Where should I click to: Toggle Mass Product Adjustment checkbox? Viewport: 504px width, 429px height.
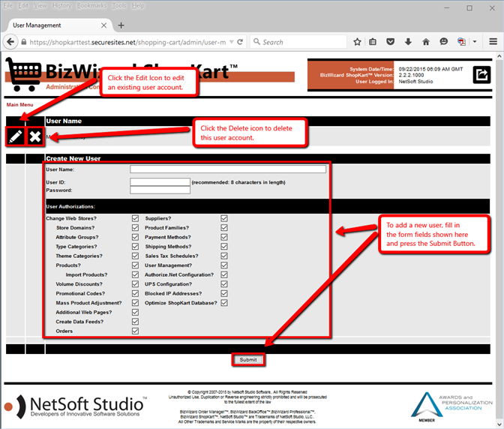135,303
